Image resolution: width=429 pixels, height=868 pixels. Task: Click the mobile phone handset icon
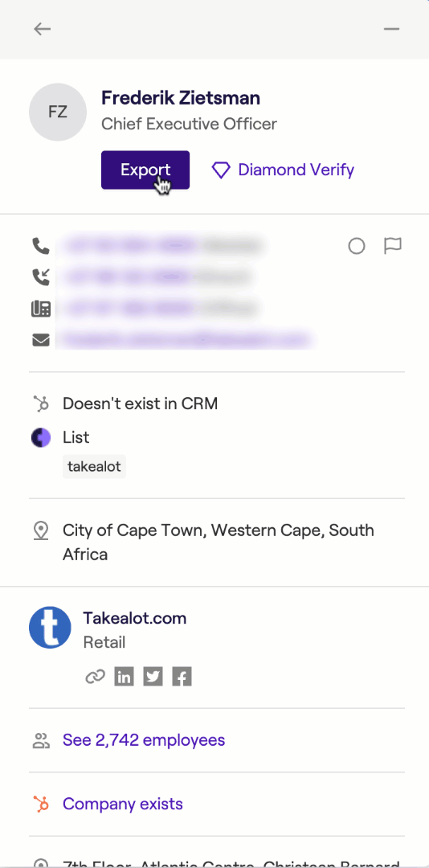click(41, 246)
